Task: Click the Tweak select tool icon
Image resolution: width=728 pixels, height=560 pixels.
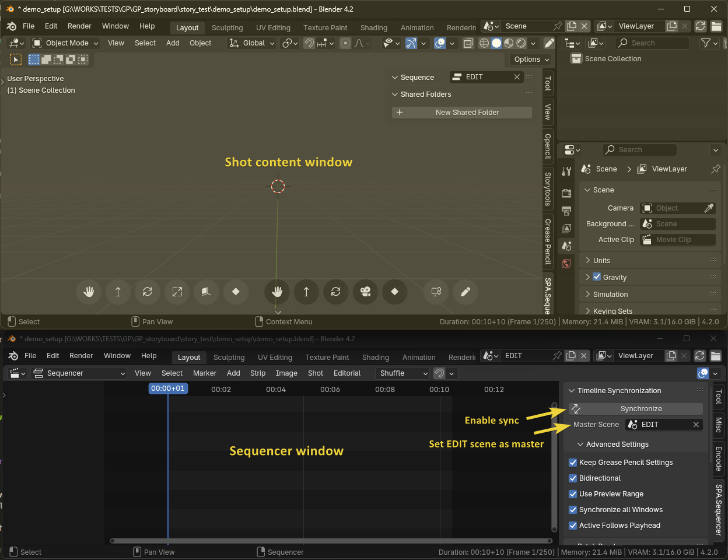Action: tap(16, 60)
